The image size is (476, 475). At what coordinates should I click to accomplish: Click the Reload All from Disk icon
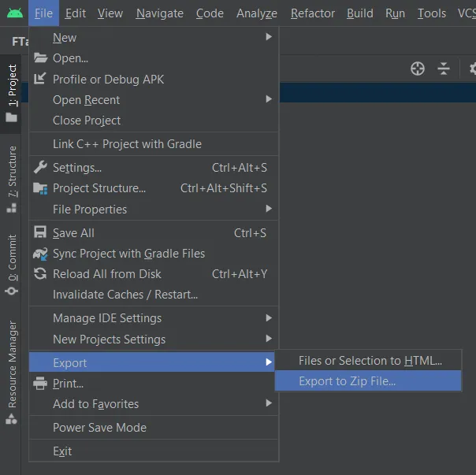tap(40, 274)
